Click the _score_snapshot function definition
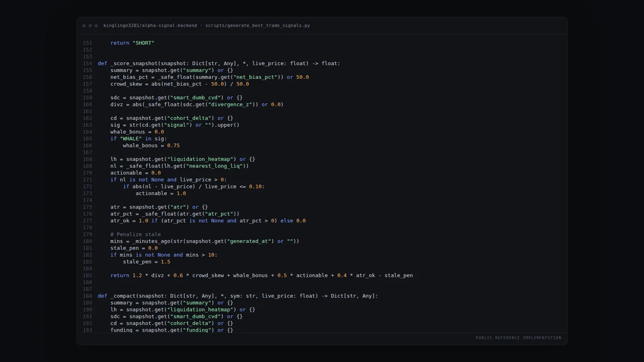 [219, 64]
